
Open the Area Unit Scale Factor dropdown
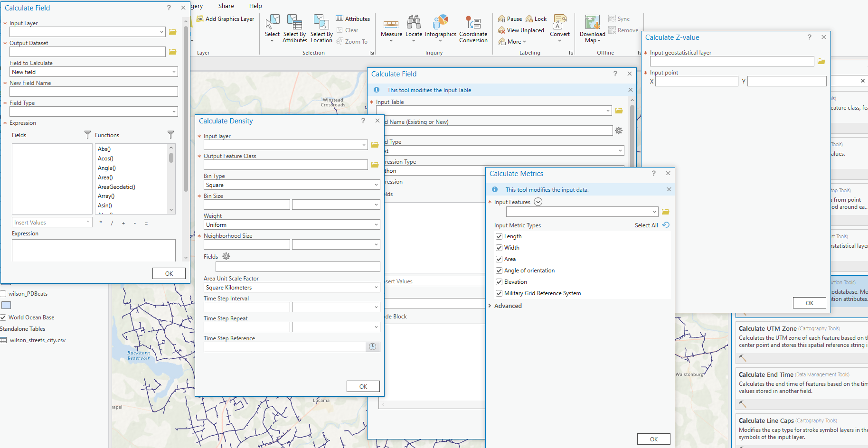pyautogui.click(x=292, y=288)
